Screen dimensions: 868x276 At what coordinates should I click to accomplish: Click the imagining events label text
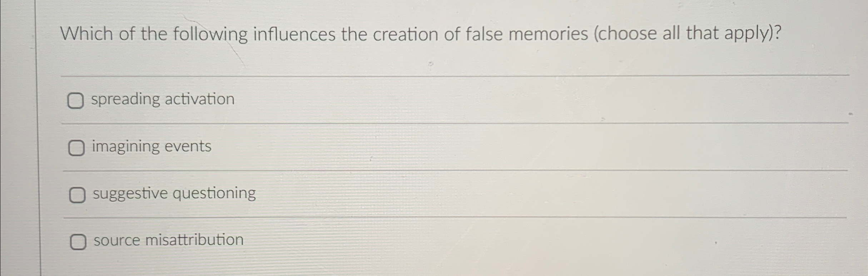[x=152, y=146]
